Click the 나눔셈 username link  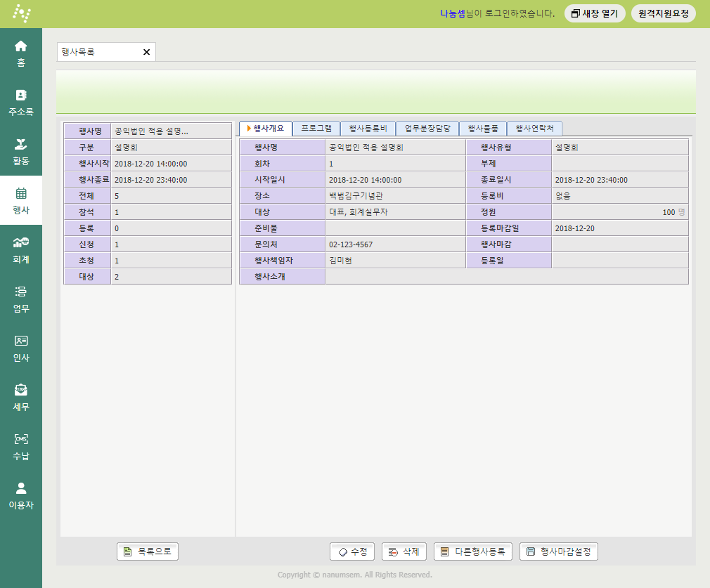pyautogui.click(x=452, y=13)
